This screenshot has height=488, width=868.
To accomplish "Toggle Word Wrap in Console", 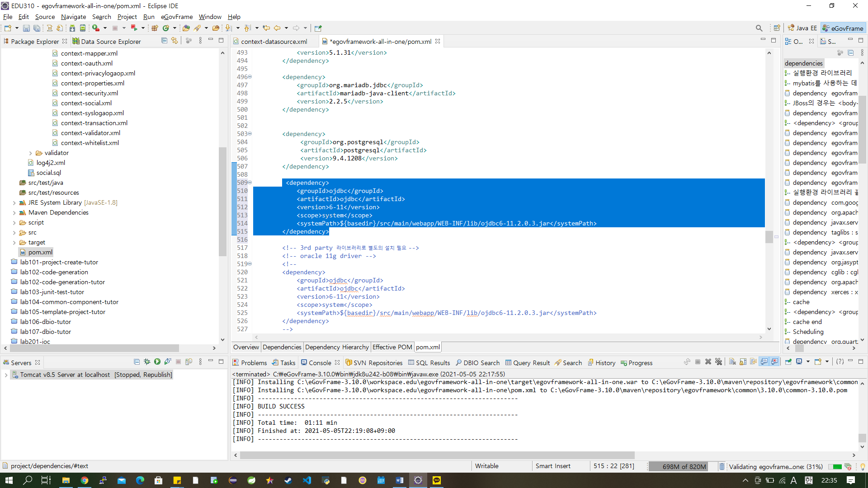I will coord(753,361).
